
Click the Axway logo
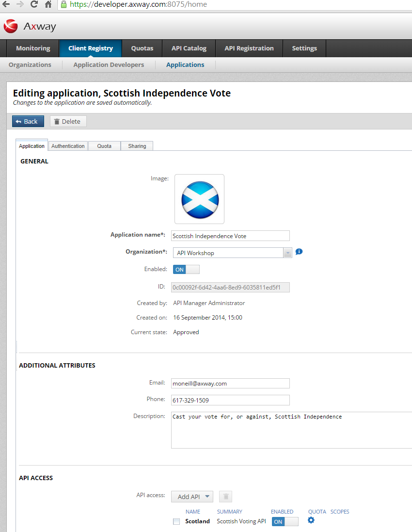tap(30, 26)
